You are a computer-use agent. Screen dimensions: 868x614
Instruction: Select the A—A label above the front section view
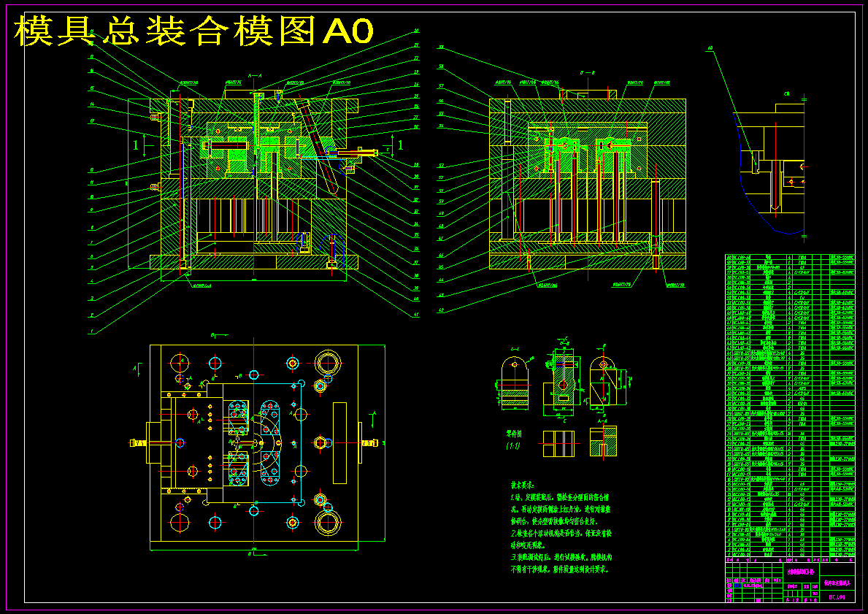(256, 74)
